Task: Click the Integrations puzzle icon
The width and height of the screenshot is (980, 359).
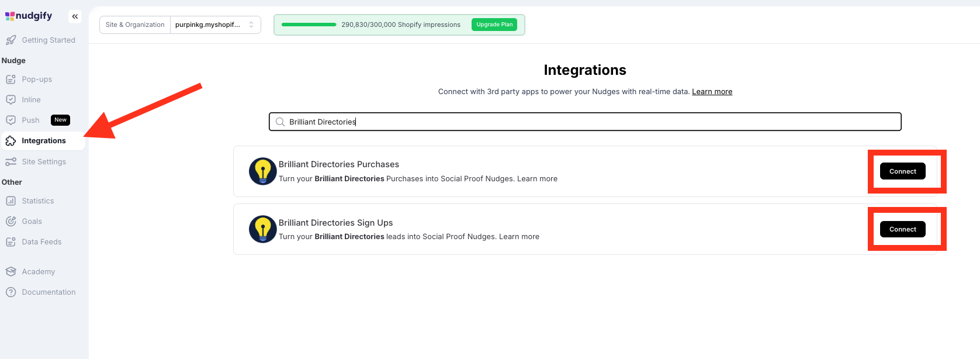Action: 11,140
